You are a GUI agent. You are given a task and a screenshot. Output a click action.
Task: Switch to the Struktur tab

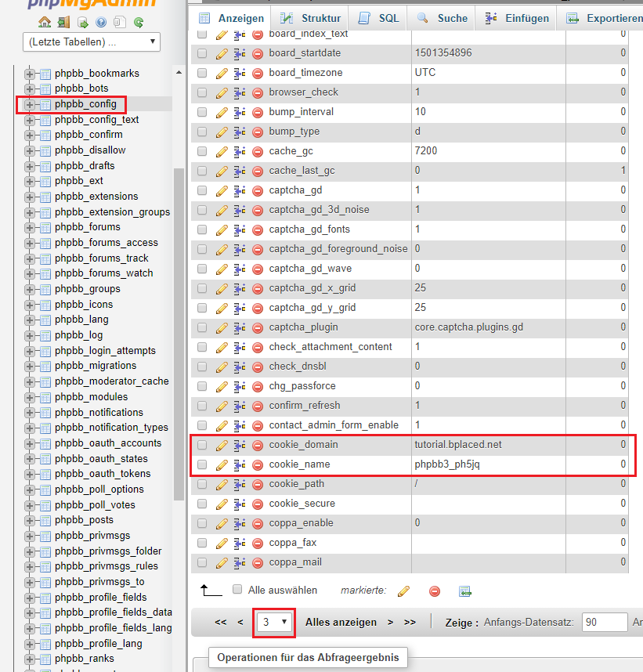click(311, 17)
